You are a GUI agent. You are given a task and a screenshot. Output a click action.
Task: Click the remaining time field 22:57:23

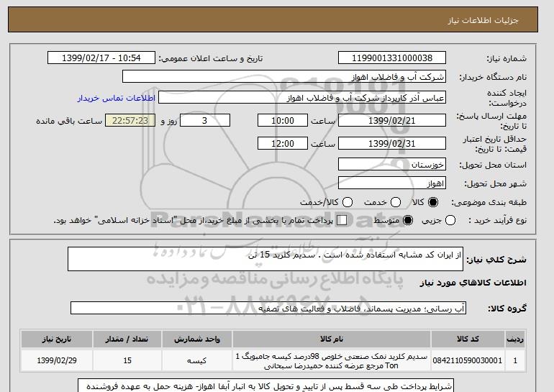click(x=130, y=120)
